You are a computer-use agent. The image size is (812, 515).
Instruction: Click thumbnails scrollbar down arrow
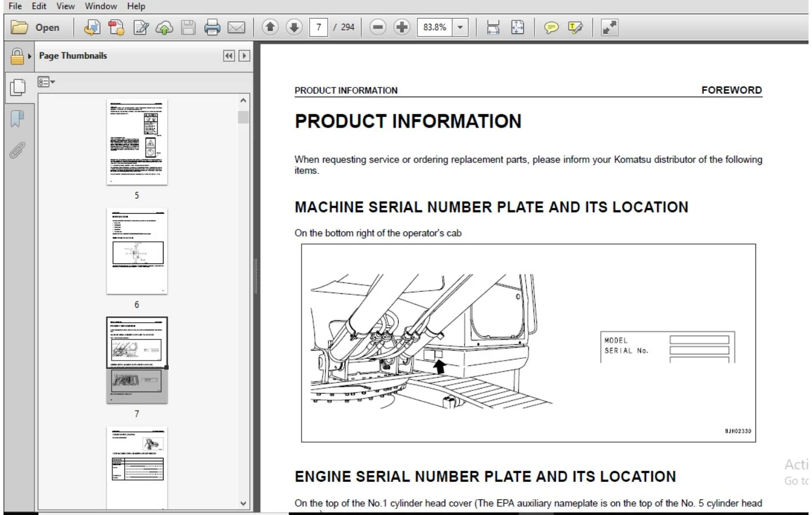tap(243, 503)
